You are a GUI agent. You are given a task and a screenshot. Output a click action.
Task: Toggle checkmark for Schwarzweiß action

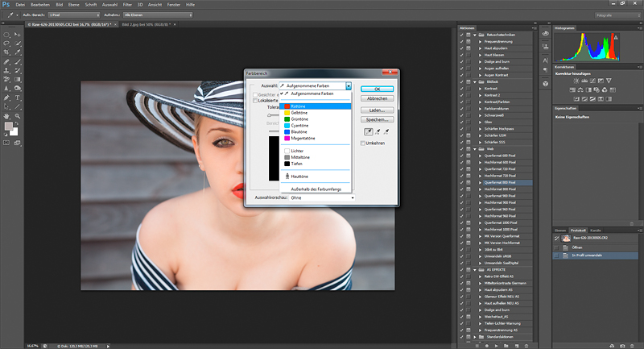click(x=461, y=115)
